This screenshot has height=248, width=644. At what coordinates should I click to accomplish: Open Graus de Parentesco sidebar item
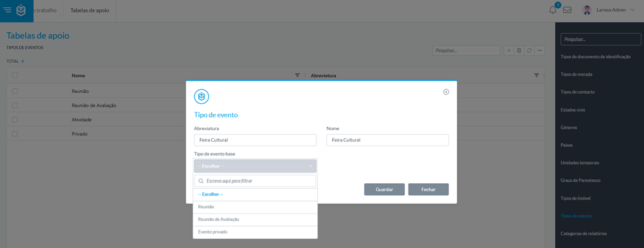click(581, 181)
